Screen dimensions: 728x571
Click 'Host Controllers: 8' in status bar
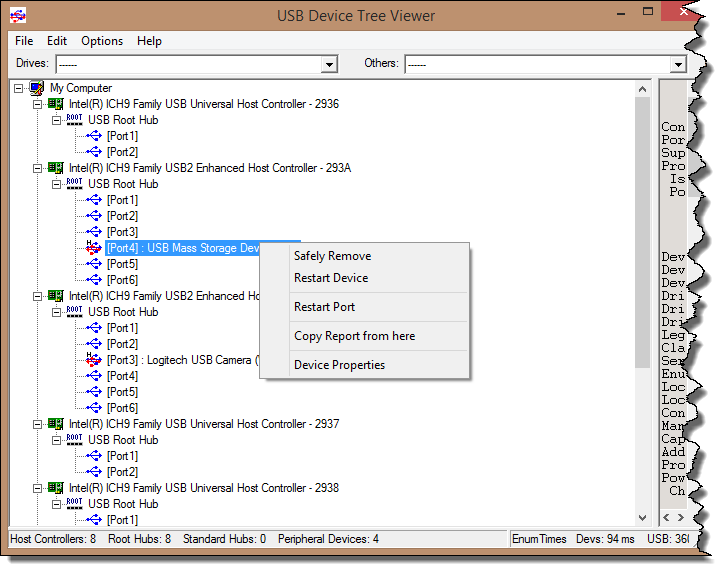point(53,539)
